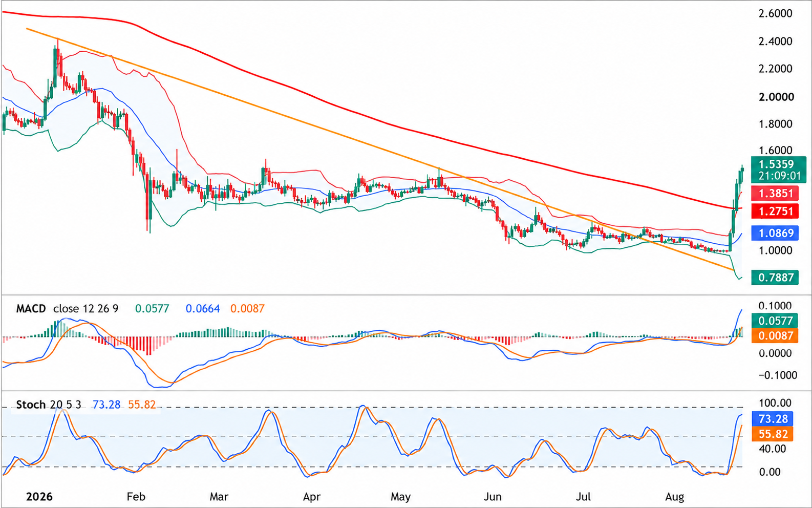The height and width of the screenshot is (508, 812).
Task: Click the orange 55.82 Stoch legend value
Action: click(x=142, y=405)
